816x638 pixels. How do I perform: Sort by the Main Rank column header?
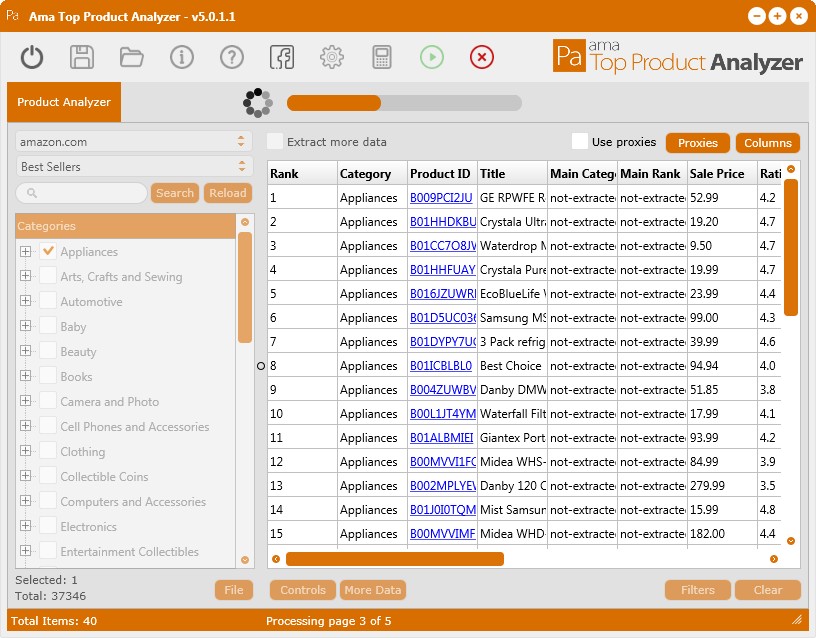(x=653, y=173)
